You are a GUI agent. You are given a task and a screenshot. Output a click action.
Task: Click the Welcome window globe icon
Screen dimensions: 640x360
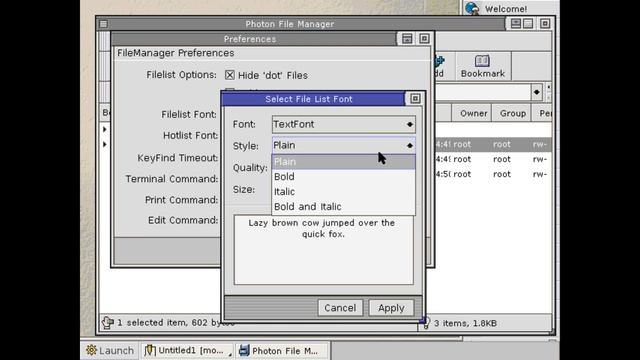click(x=472, y=8)
